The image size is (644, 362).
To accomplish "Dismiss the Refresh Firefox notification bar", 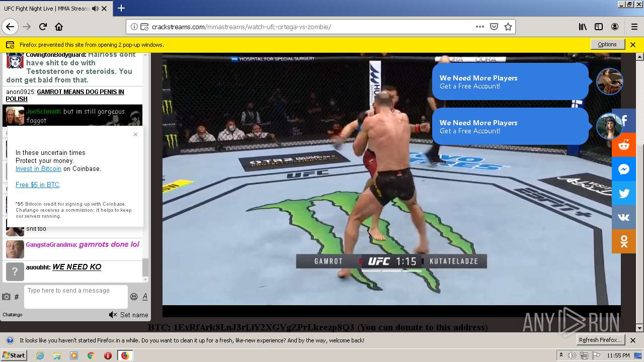I will click(x=633, y=340).
